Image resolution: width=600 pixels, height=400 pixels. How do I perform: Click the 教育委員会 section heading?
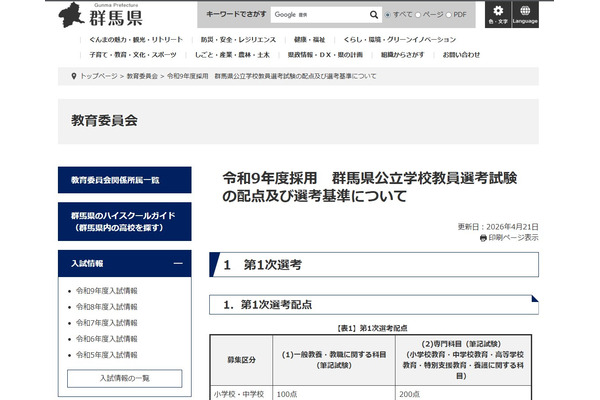pyautogui.click(x=104, y=121)
